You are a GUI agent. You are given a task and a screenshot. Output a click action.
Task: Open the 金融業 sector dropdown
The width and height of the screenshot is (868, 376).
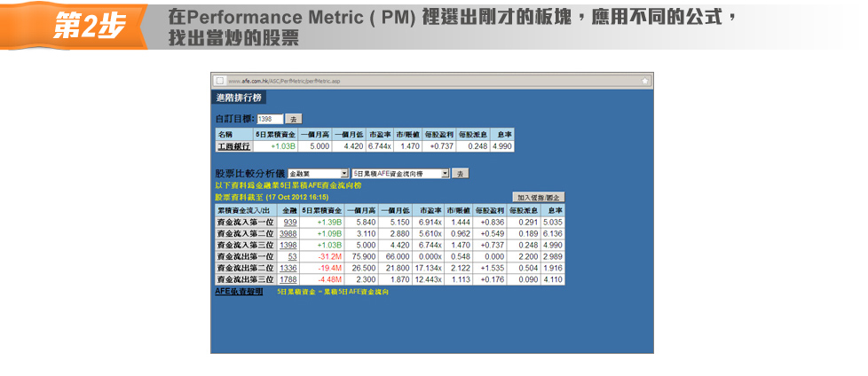[x=318, y=174]
